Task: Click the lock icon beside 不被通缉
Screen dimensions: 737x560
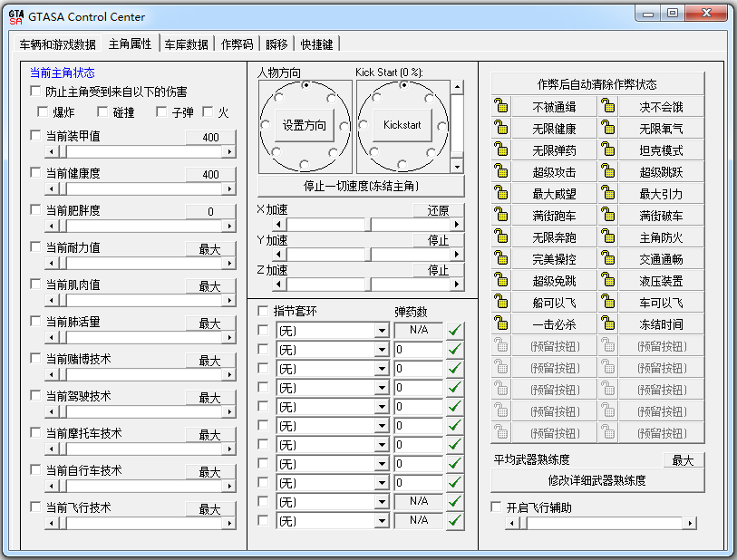Action: click(x=500, y=107)
